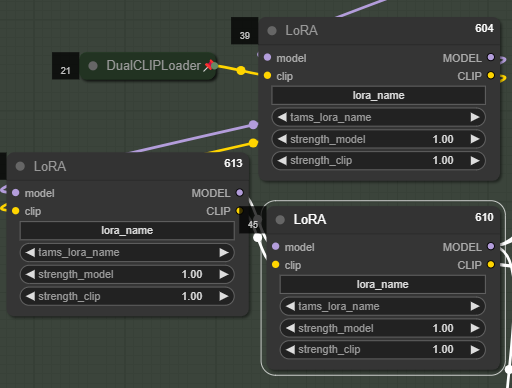The height and width of the screenshot is (388, 512).
Task: Click strength_clip value slider in LoRA 613
Action: pyautogui.click(x=127, y=296)
